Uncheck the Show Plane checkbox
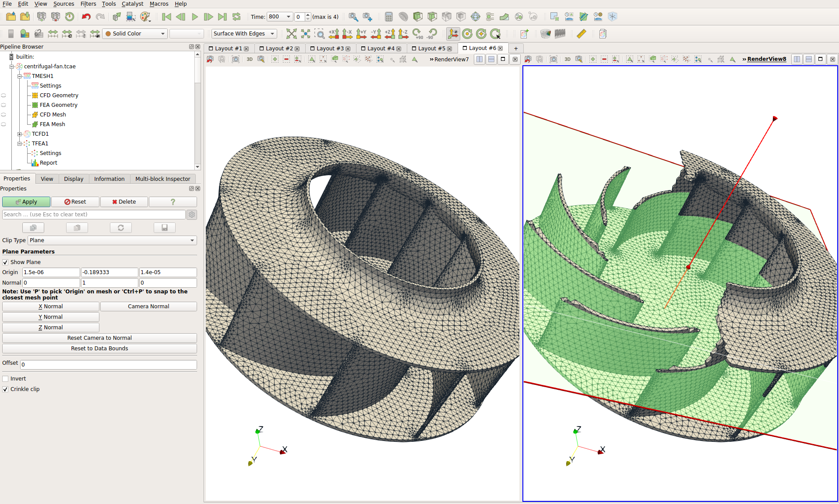This screenshot has width=839, height=504. [5, 262]
